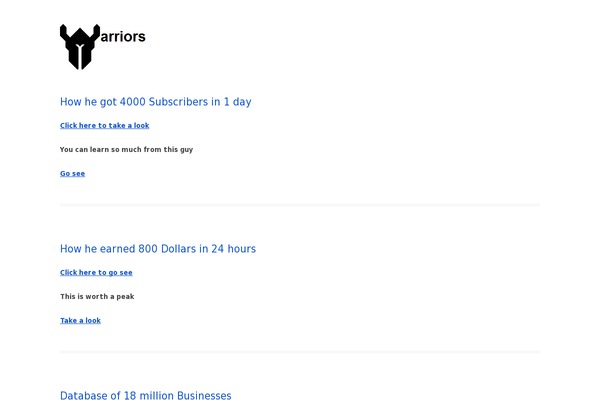600x400 pixels.
Task: Click the word 'Subscribers' in first heading
Action: point(178,102)
